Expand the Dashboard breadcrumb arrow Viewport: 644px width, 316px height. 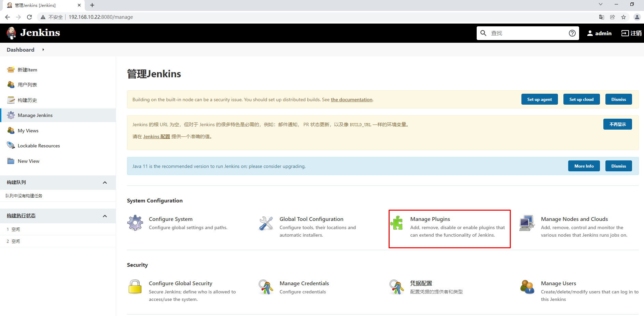[x=43, y=50]
